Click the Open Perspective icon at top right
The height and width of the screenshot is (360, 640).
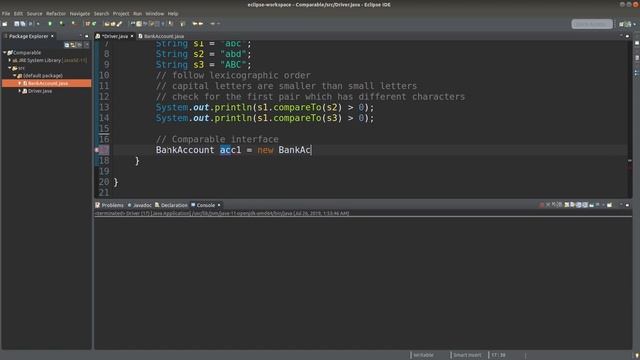coord(621,24)
